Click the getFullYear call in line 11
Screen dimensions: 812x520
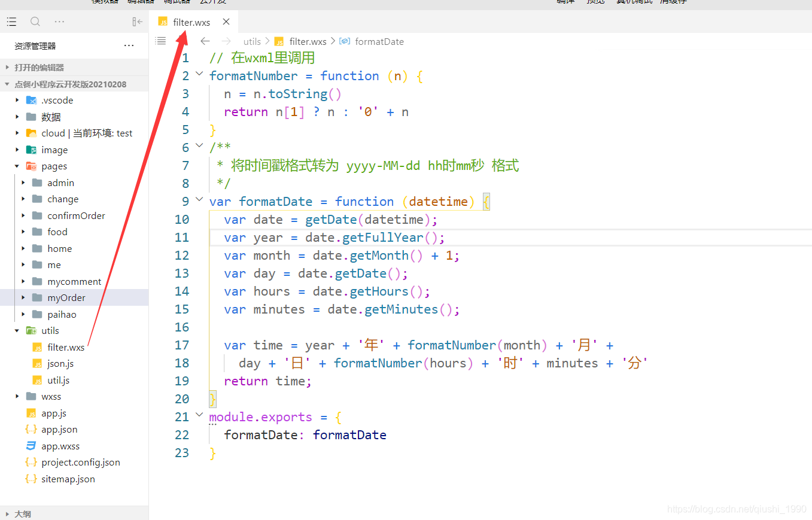click(383, 237)
